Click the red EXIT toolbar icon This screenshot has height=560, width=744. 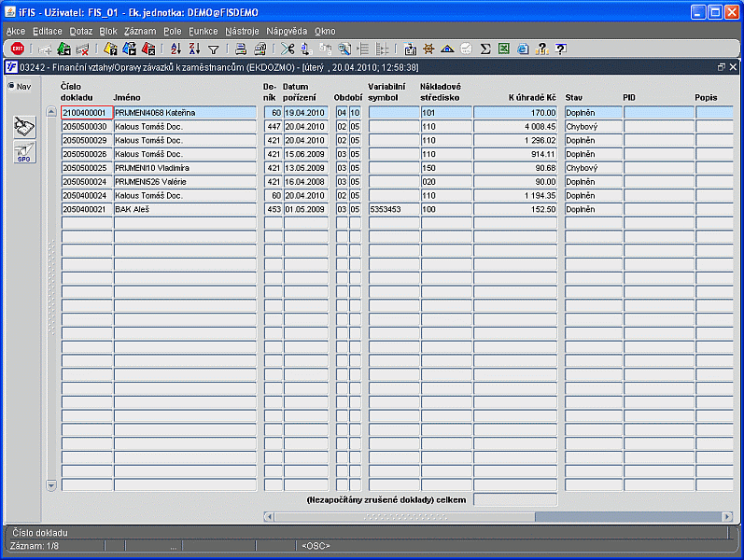(17, 49)
